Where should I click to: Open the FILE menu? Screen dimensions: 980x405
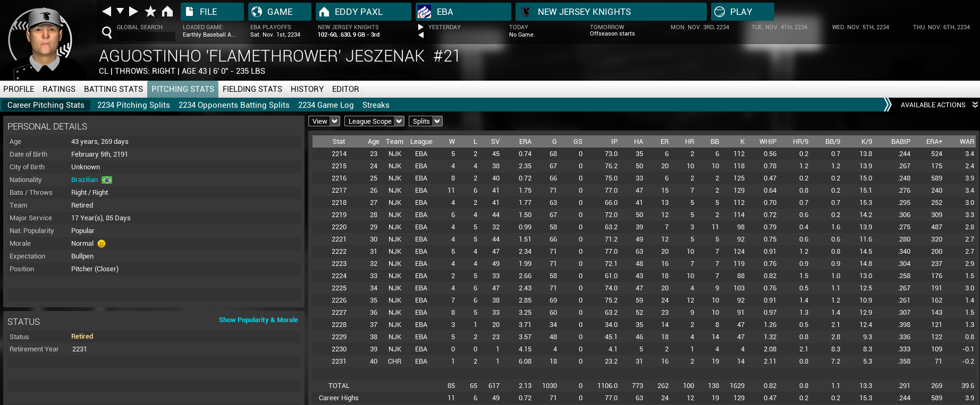coord(212,12)
